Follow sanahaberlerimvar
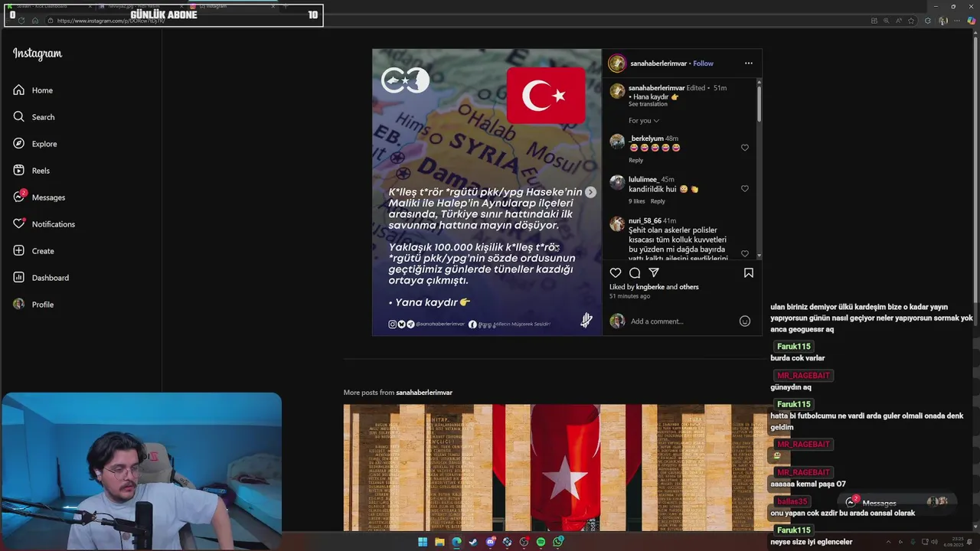This screenshot has width=980, height=551. click(x=703, y=64)
